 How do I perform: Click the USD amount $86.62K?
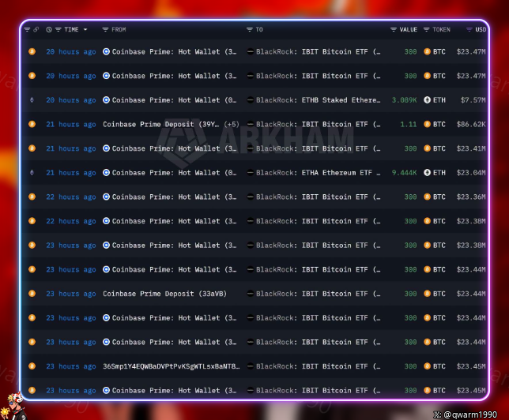pyautogui.click(x=471, y=124)
